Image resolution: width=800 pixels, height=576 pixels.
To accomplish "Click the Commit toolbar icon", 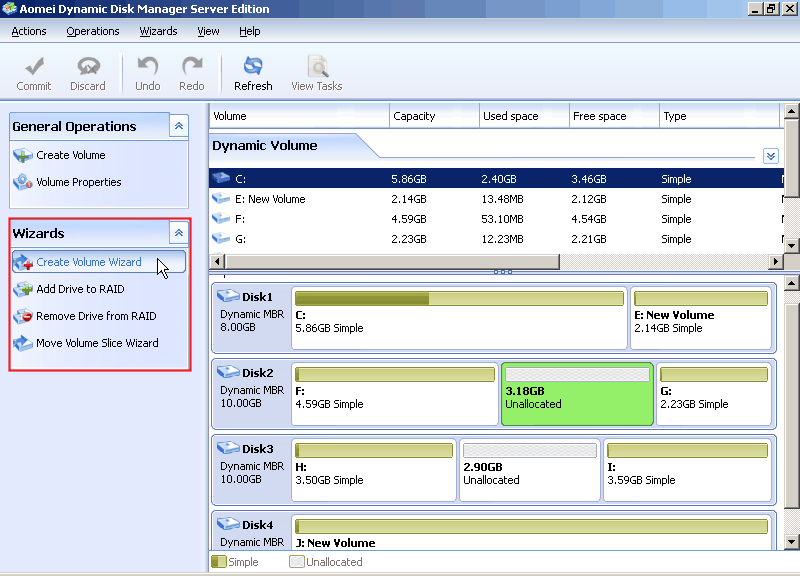I will tap(33, 67).
